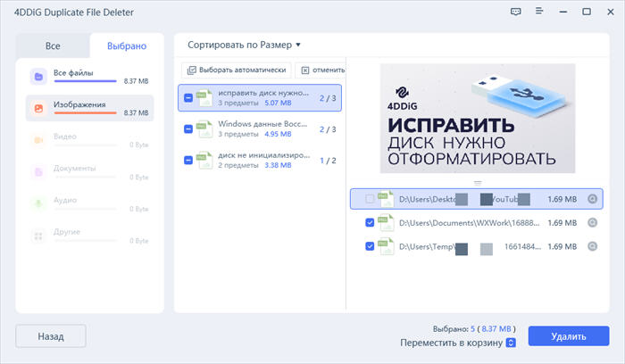
Task: Select Документы category
Action: 89,172
